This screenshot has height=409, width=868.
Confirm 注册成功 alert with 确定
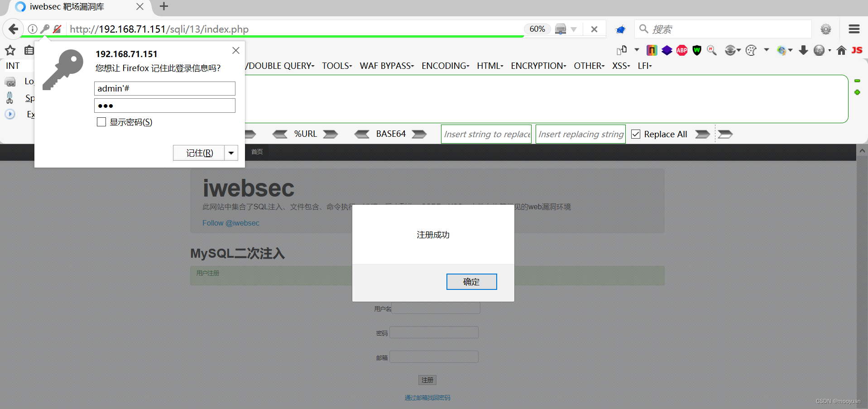tap(471, 282)
